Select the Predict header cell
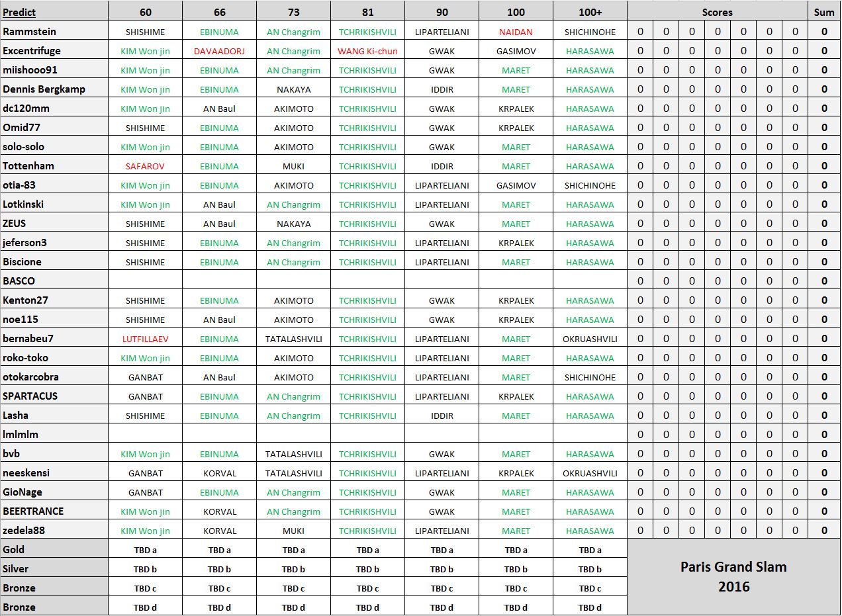 [54, 12]
